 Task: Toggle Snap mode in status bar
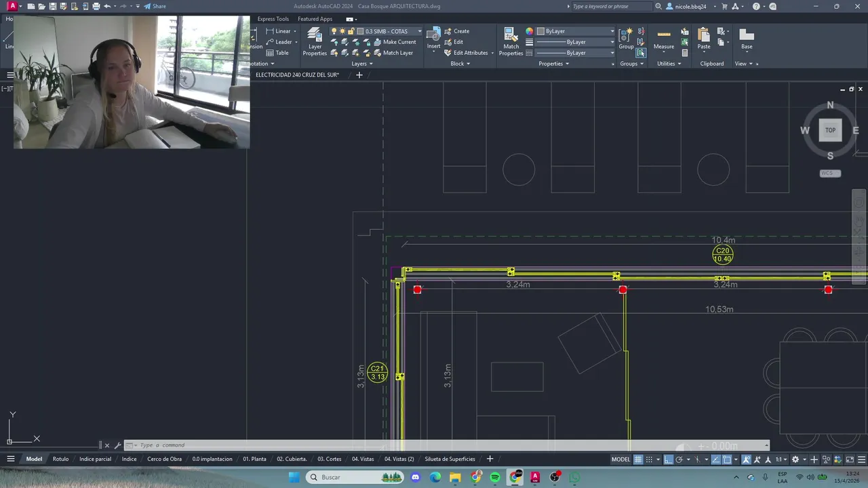pyautogui.click(x=649, y=460)
